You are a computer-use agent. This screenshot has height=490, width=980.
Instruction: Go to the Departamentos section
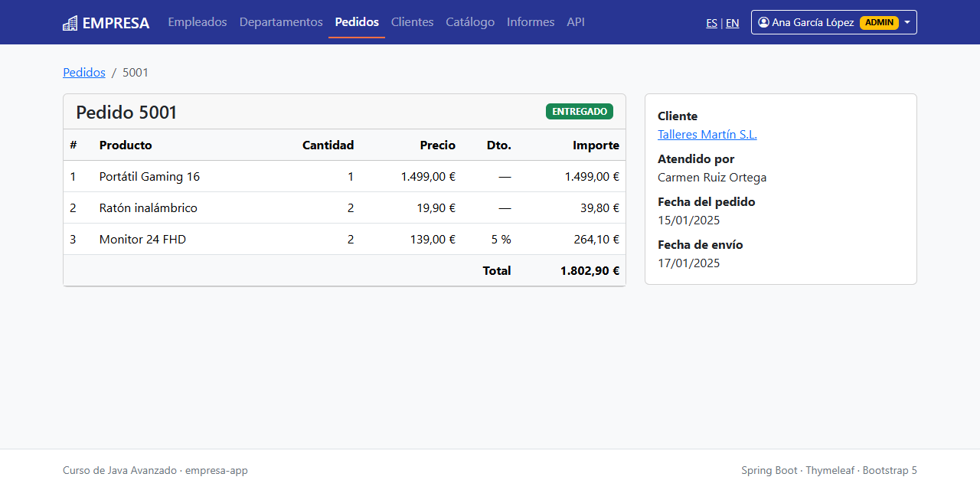coord(281,22)
